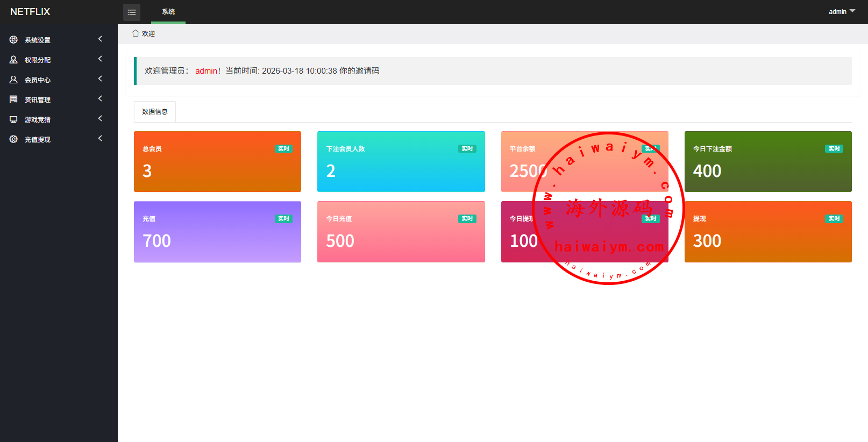Click the monitor icon beside 游戏竞猜
The width and height of the screenshot is (868, 442).
pos(13,119)
